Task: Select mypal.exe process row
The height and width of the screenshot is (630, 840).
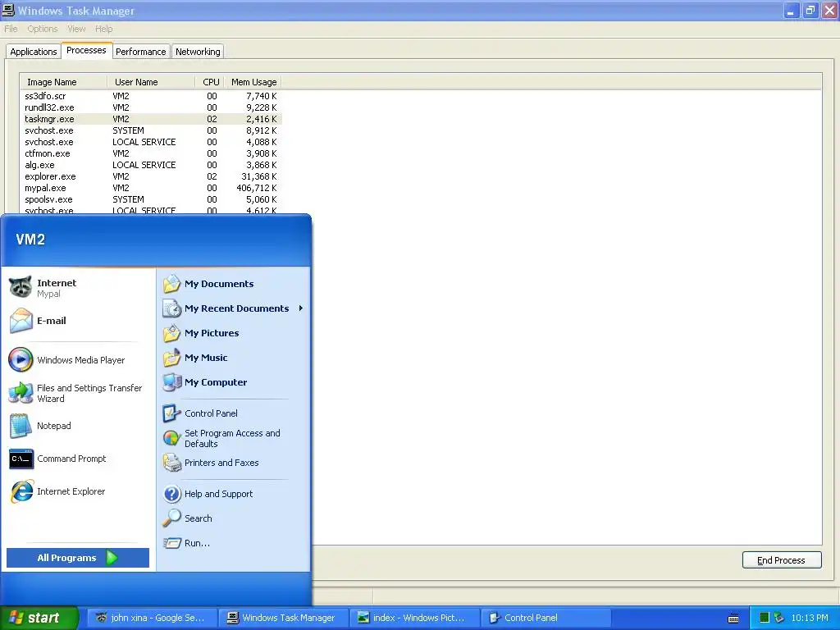Action: click(151, 188)
